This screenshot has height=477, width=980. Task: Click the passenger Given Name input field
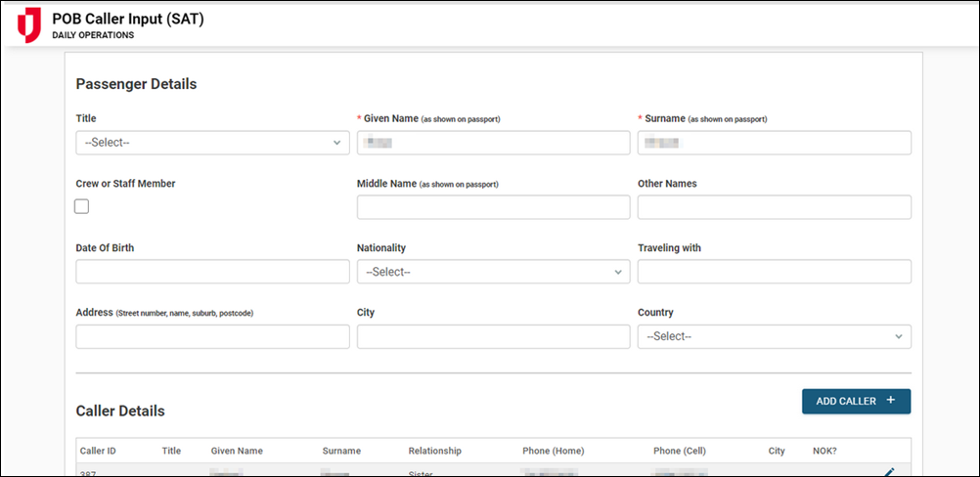coord(493,143)
